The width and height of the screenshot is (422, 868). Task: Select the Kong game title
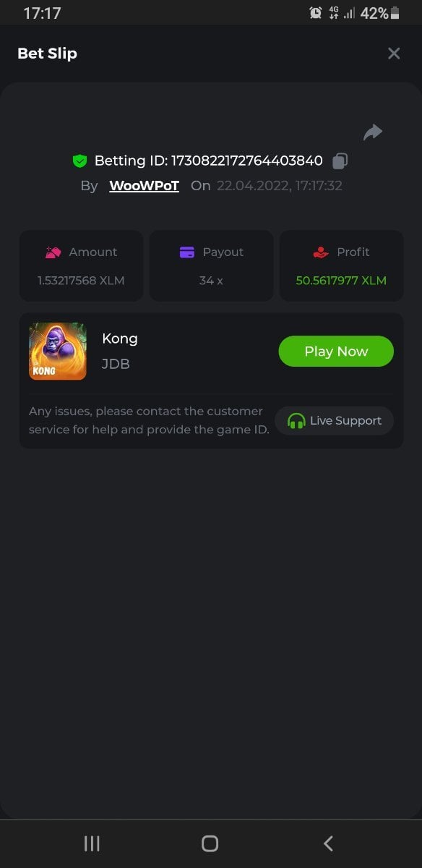coord(120,339)
